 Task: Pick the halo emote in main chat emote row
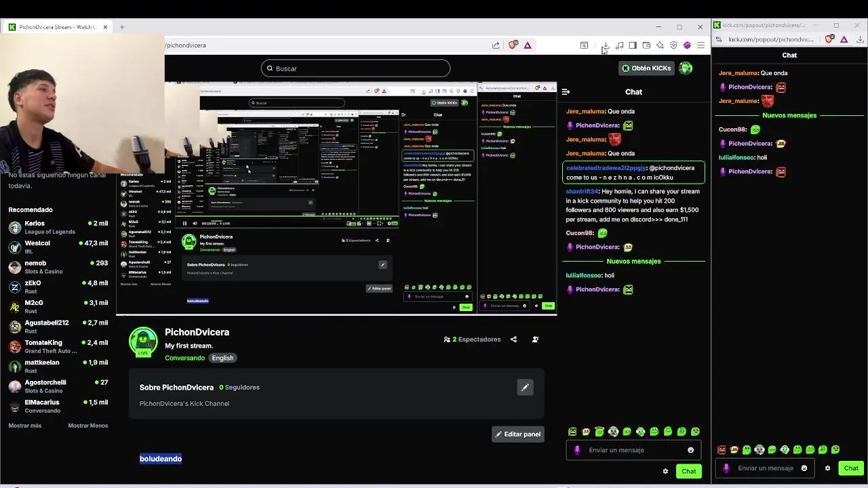pyautogui.click(x=599, y=431)
